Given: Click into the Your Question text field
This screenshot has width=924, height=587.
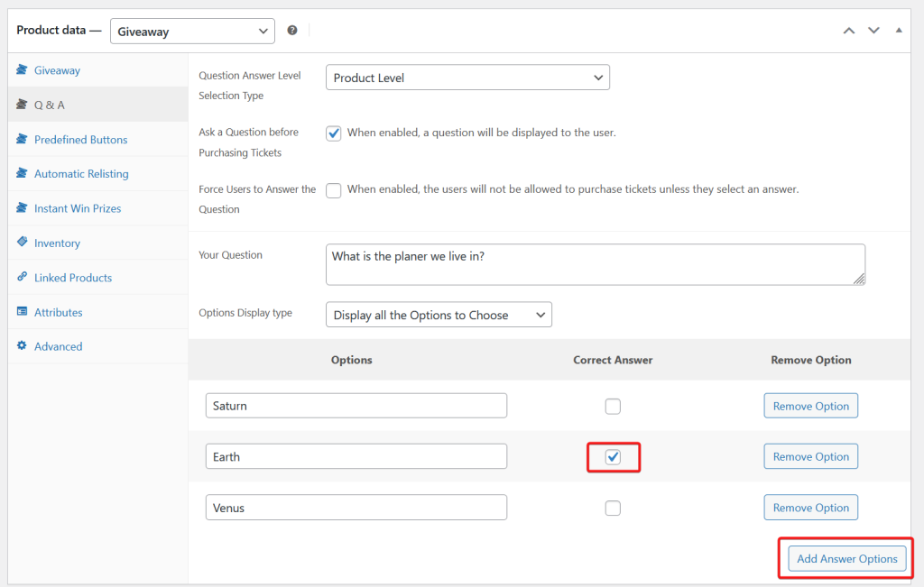Looking at the screenshot, I should 594,265.
